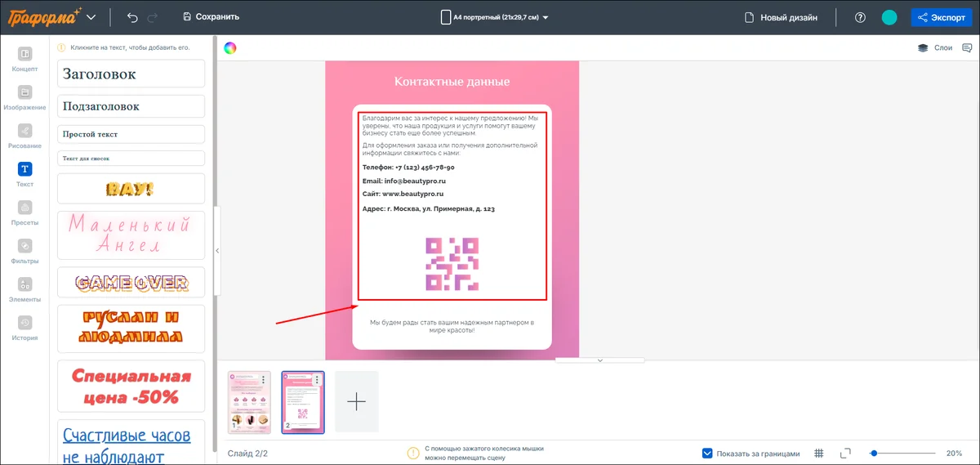Select slide 2 thumbnail
Image resolution: width=980 pixels, height=465 pixels.
[303, 402]
